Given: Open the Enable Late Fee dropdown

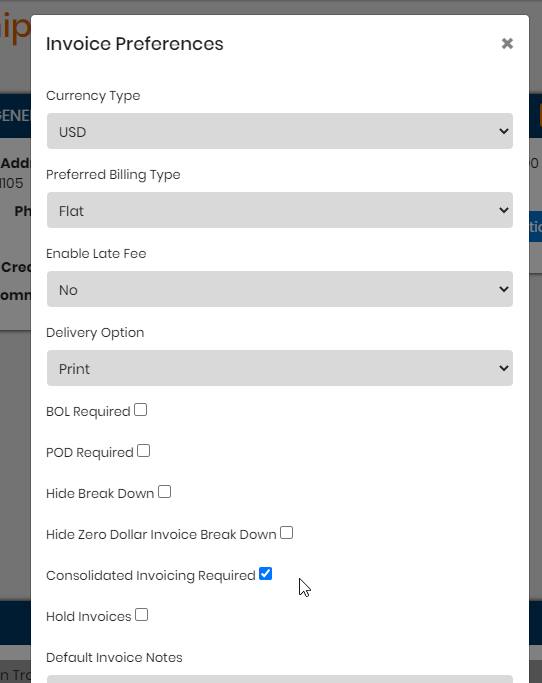Looking at the screenshot, I should tap(280, 289).
